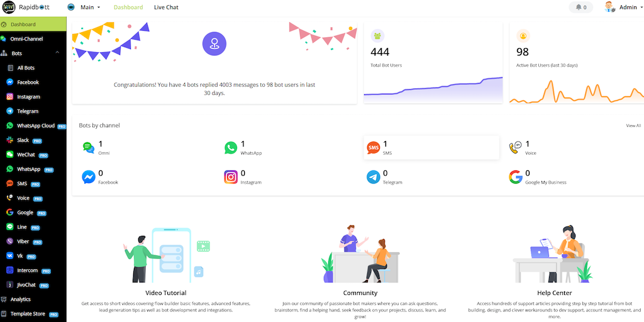Open the Main workspace dropdown
The height and width of the screenshot is (322, 644).
91,8
